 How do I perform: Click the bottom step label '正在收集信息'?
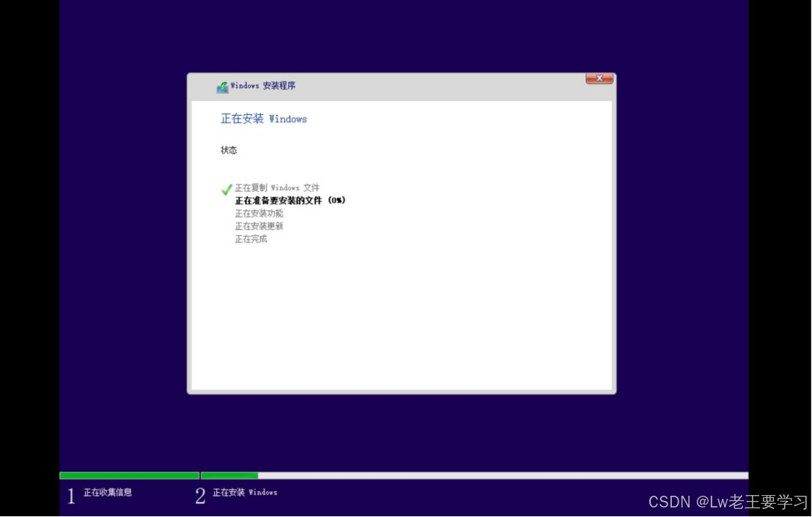(x=108, y=492)
